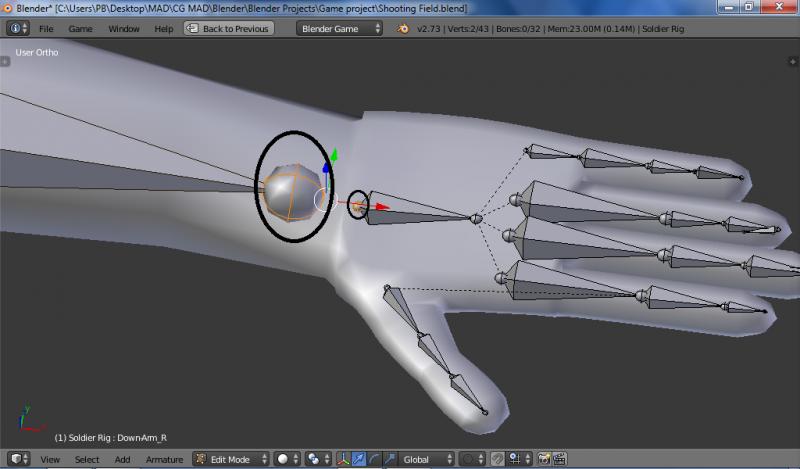800x469 pixels.
Task: Toggle the 3D manipulator widget
Action: coord(343,459)
